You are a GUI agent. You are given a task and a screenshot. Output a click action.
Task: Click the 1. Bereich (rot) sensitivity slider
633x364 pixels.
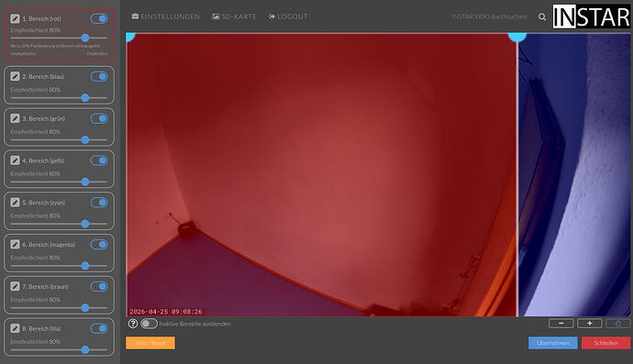tap(59, 38)
